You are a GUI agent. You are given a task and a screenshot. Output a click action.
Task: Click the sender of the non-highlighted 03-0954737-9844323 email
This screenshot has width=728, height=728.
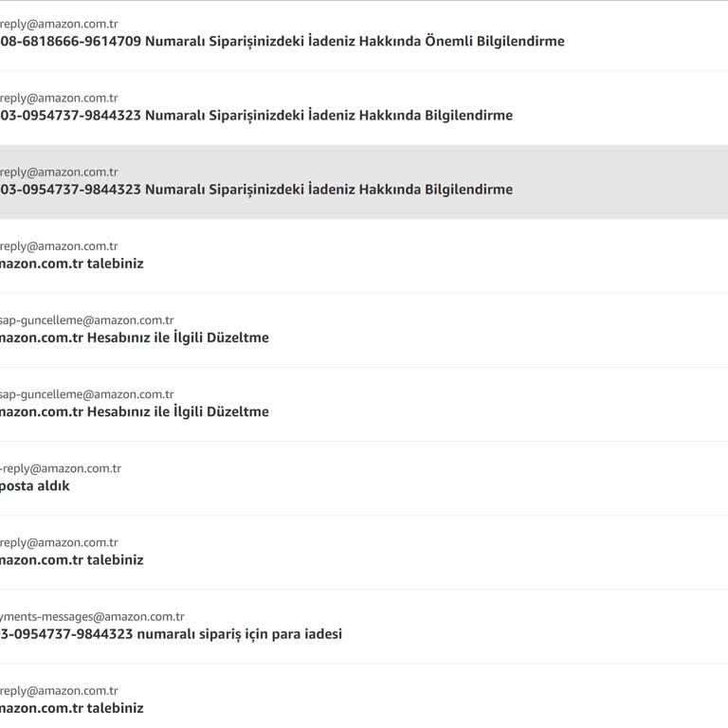[x=59, y=98]
